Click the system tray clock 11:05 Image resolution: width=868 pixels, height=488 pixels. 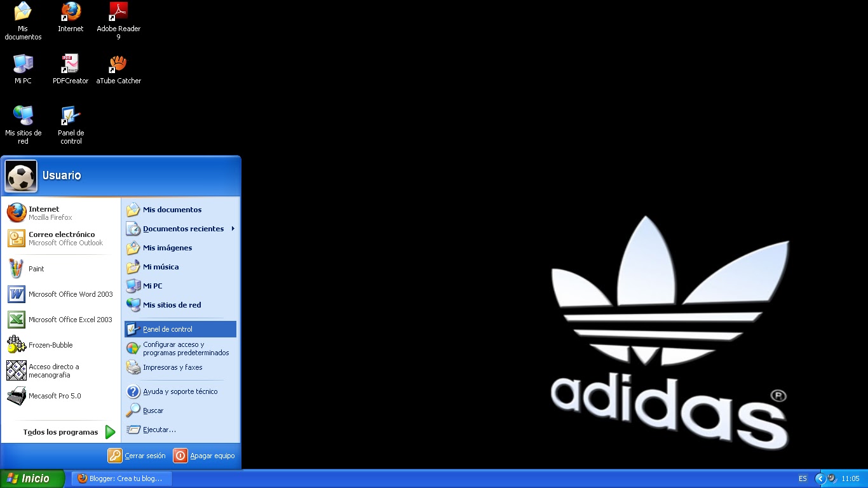pyautogui.click(x=850, y=478)
